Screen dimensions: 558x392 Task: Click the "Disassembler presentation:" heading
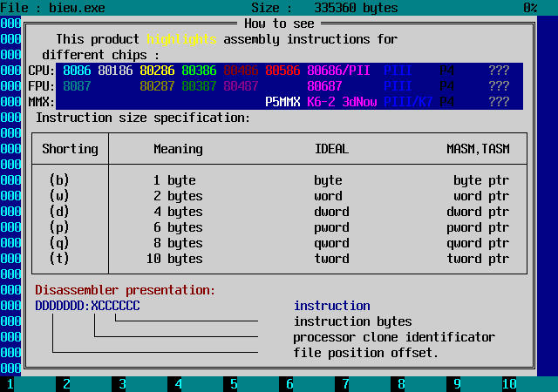pyautogui.click(x=125, y=290)
